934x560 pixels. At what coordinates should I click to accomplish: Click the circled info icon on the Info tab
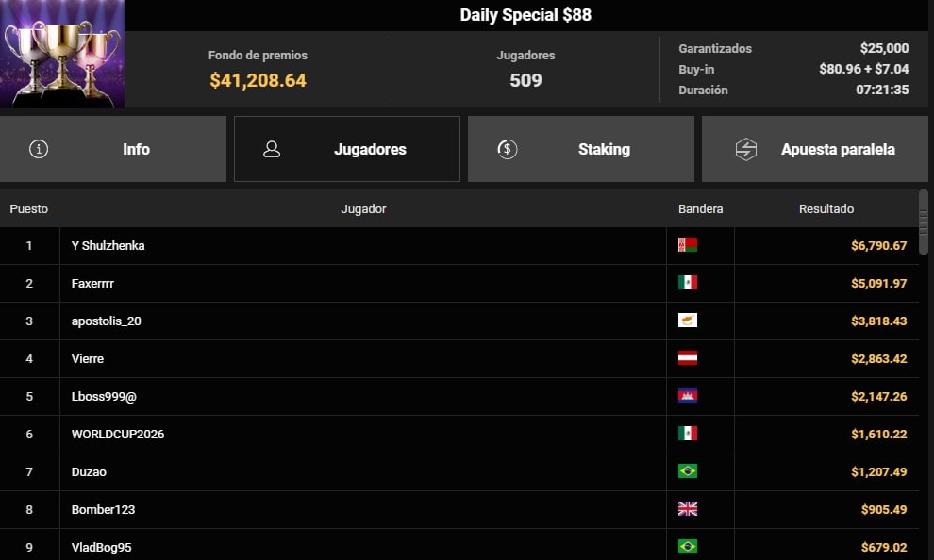pyautogui.click(x=39, y=148)
